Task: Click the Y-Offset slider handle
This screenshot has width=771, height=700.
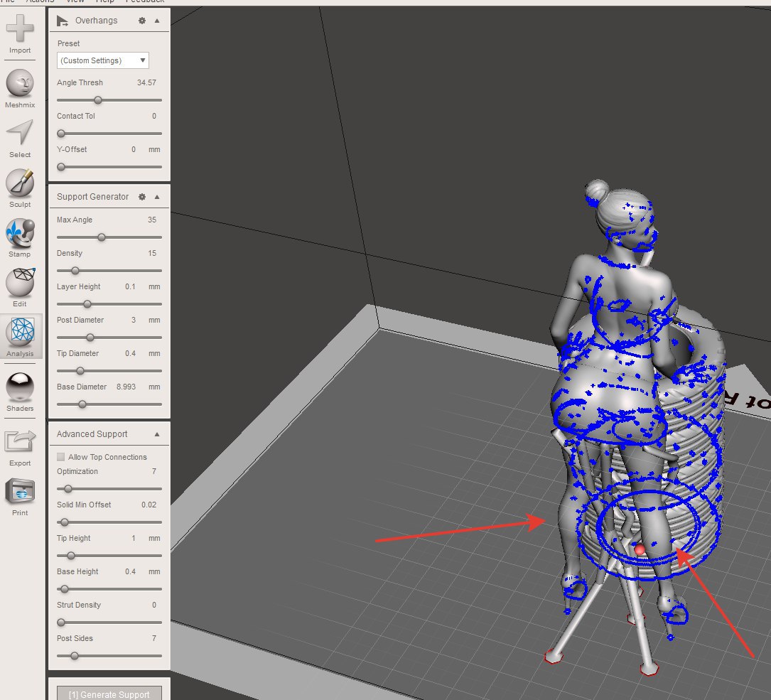Action: point(61,167)
